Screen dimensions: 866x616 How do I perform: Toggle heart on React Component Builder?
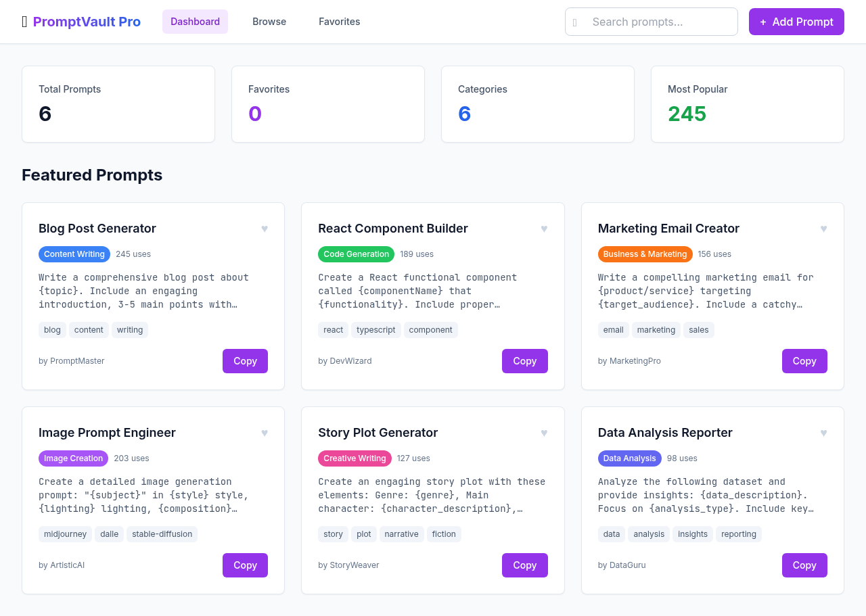544,229
